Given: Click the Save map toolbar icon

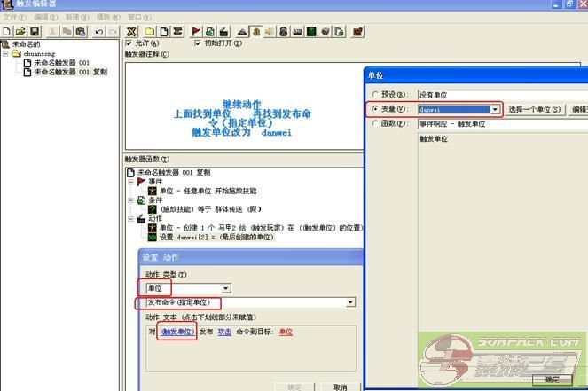Looking at the screenshot, I should click(33, 31).
